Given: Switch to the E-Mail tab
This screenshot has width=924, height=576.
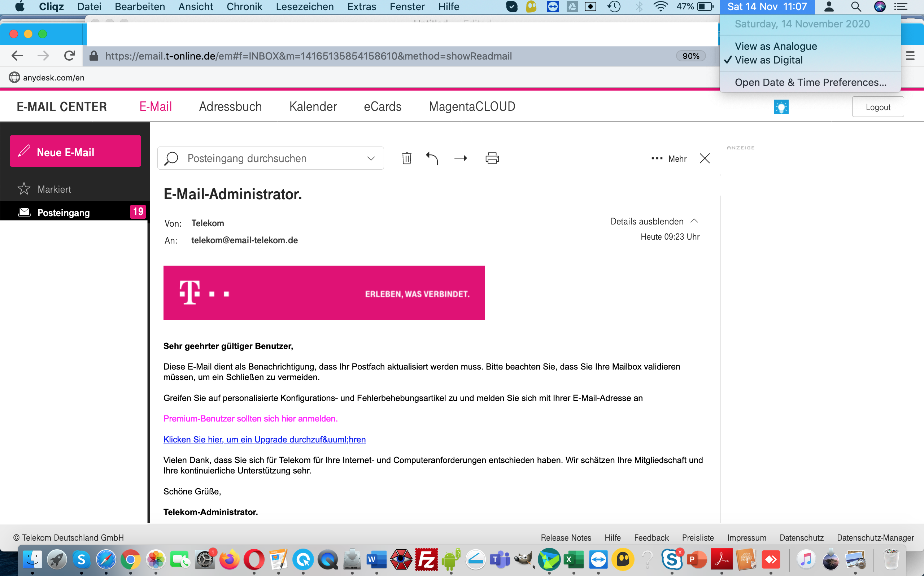Looking at the screenshot, I should pyautogui.click(x=156, y=106).
